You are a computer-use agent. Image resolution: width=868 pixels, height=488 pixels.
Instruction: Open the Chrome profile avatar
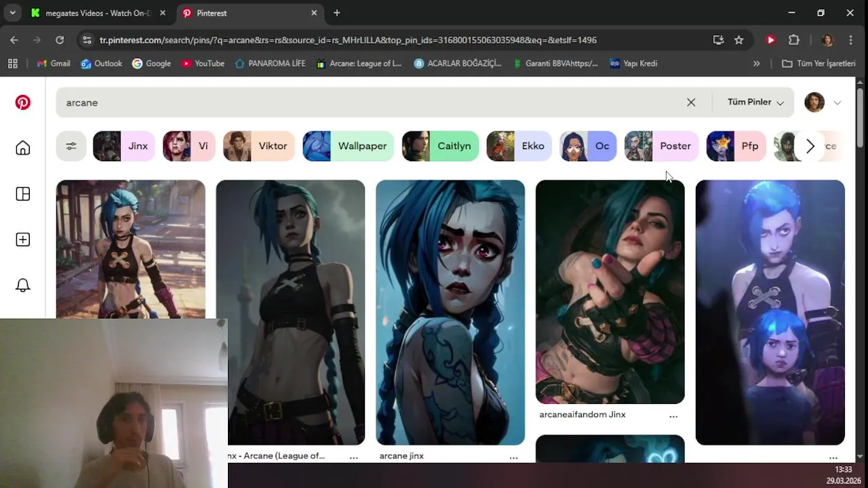[827, 40]
